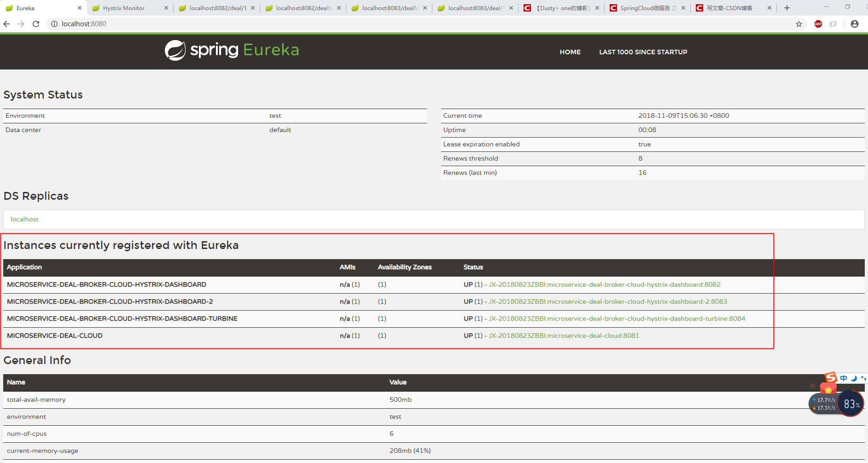This screenshot has height=463, width=868.
Task: Click the Availability Zones column header
Action: pos(405,267)
